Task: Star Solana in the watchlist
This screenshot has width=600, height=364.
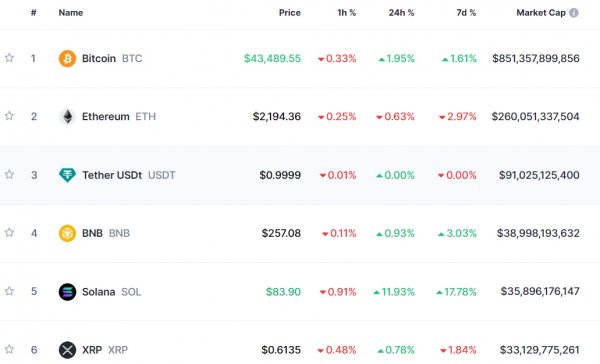Action: coord(9,291)
